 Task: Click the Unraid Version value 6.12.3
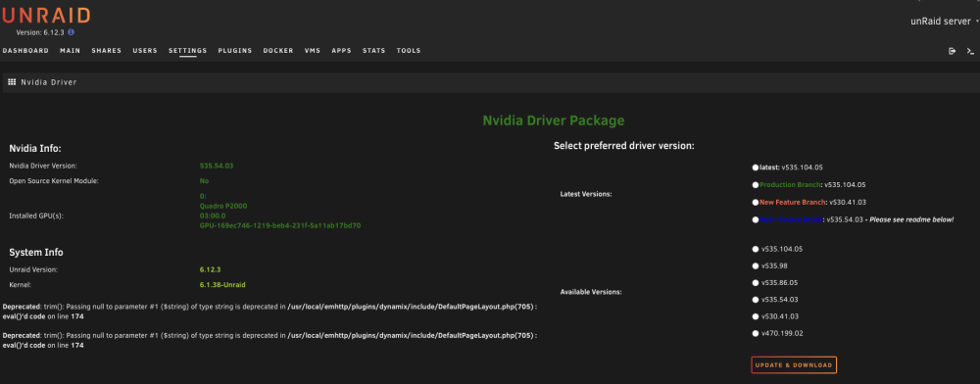coord(210,269)
